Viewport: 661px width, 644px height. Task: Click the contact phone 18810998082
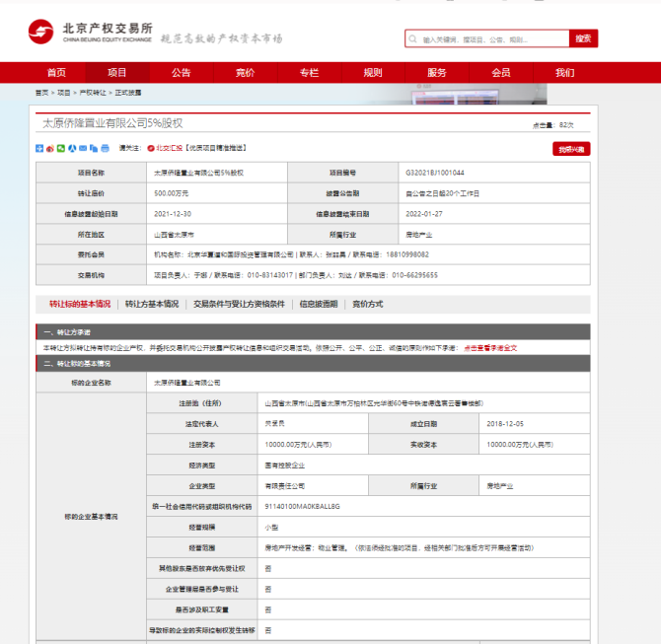point(407,254)
